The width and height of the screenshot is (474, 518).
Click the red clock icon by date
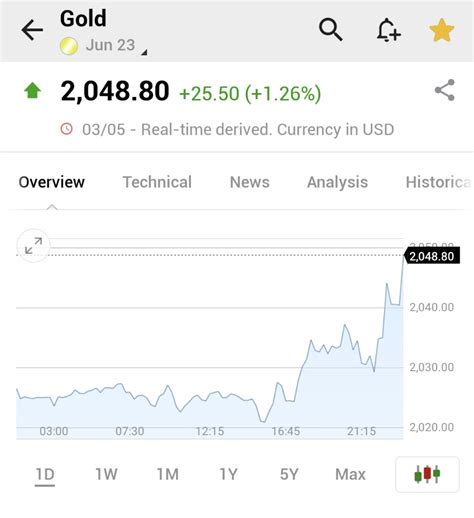coord(67,129)
